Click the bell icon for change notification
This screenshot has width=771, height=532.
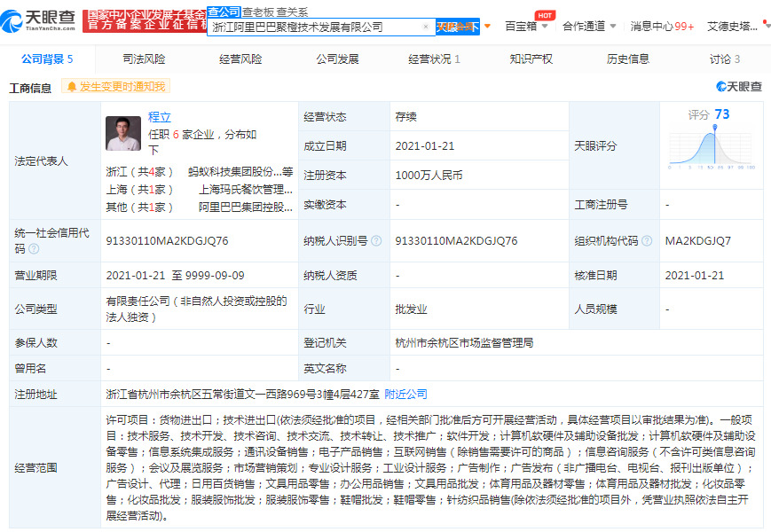pyautogui.click(x=72, y=87)
